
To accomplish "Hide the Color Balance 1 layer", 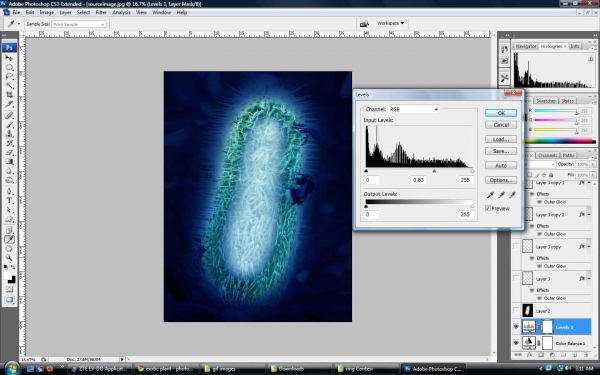I will (x=516, y=343).
